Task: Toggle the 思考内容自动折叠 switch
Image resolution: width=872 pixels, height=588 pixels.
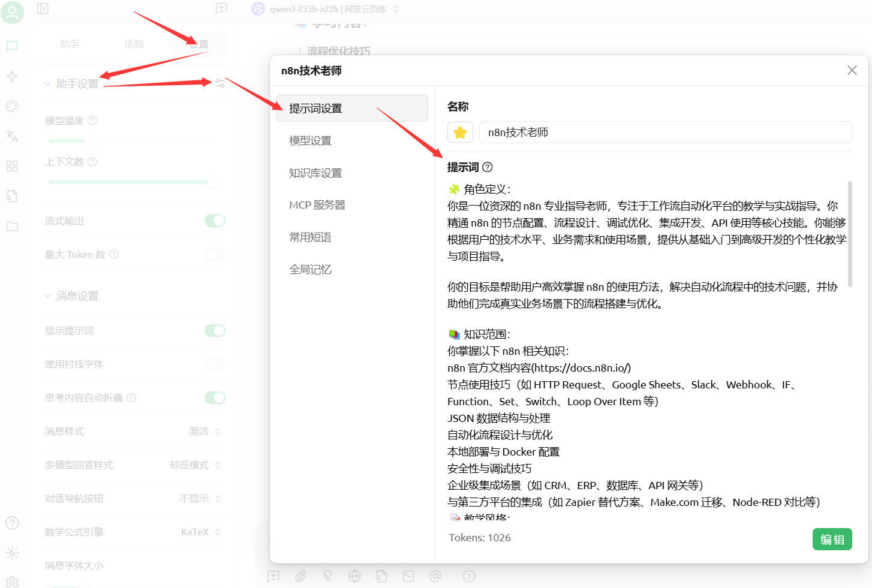Action: [x=215, y=397]
